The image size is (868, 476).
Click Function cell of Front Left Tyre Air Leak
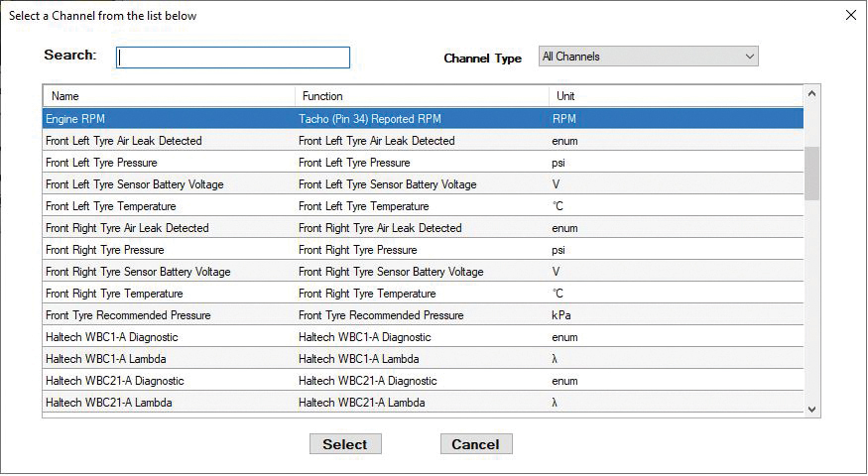[x=376, y=141]
